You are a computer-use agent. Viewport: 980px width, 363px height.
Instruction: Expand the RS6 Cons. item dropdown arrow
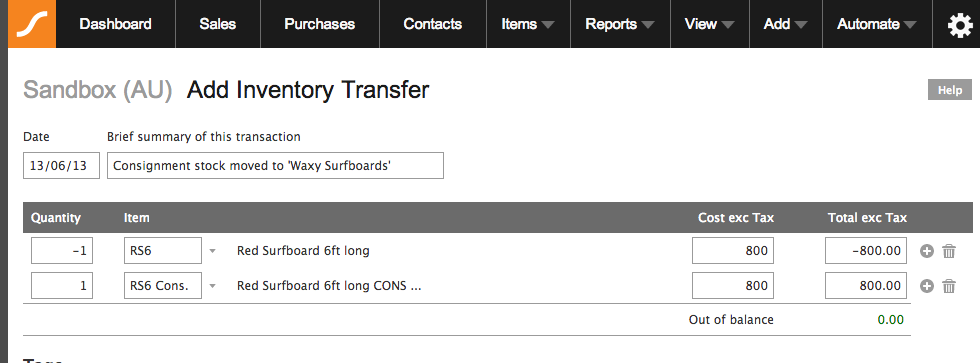click(212, 286)
